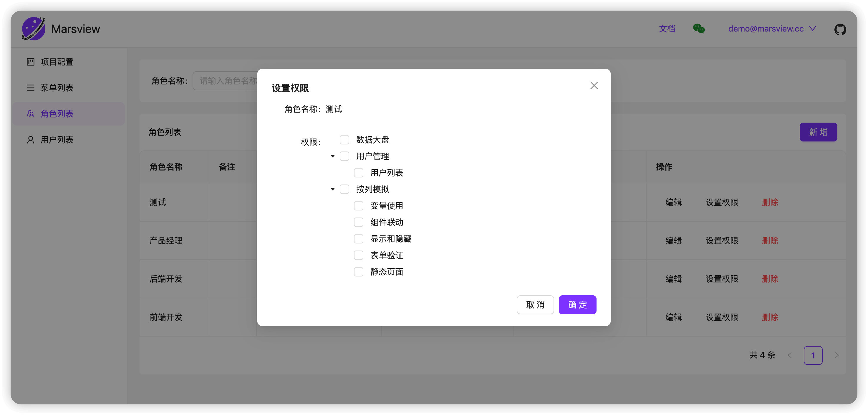
Task: Check the 表单验证 permission checkbox
Action: point(358,256)
